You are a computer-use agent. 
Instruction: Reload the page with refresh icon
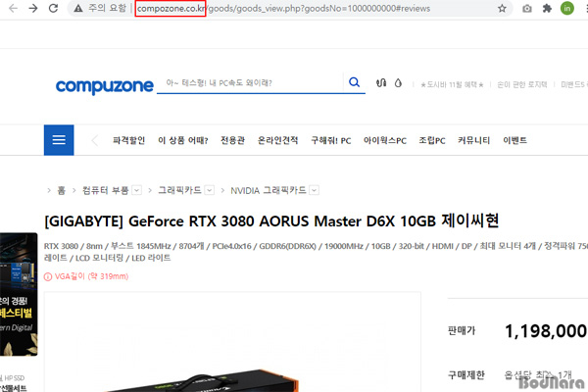click(x=54, y=8)
